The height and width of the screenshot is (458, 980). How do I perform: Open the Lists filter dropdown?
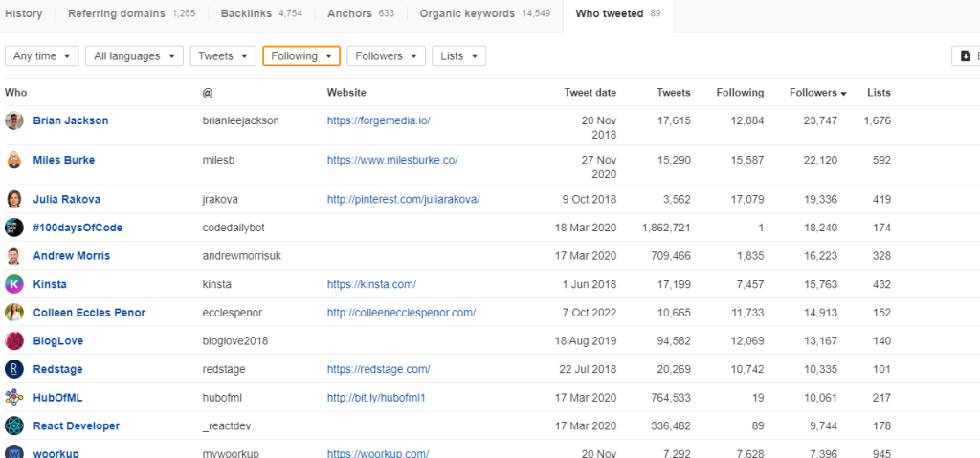click(x=458, y=55)
